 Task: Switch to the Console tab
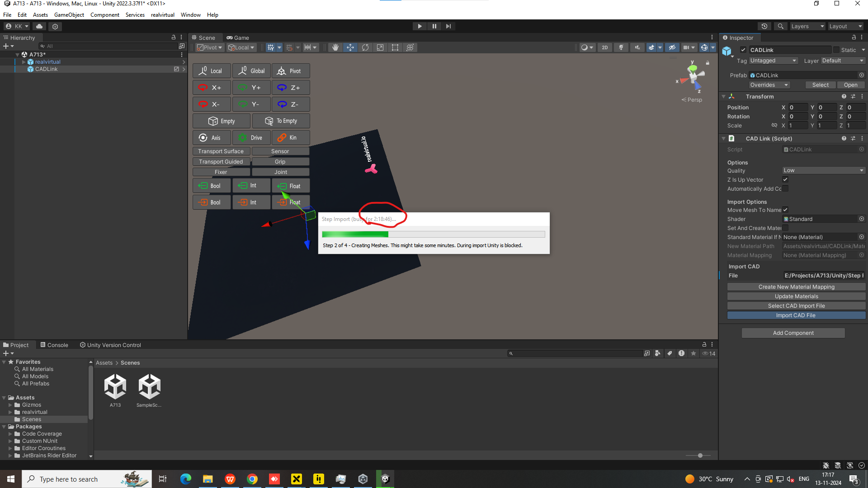[x=54, y=345]
